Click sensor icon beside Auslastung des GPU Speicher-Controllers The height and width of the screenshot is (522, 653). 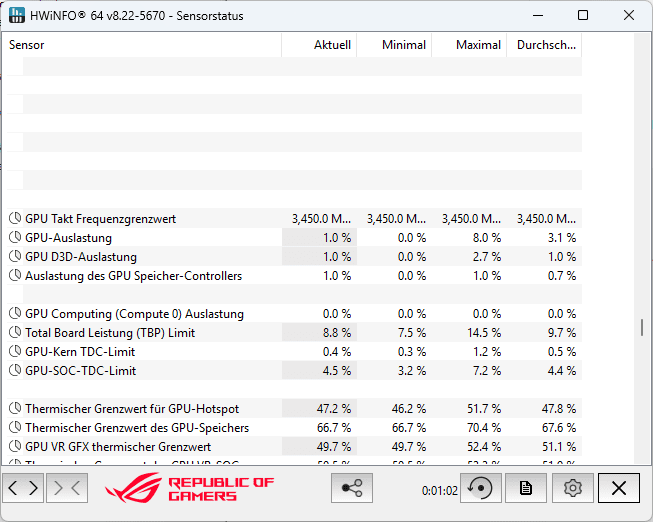click(x=15, y=275)
